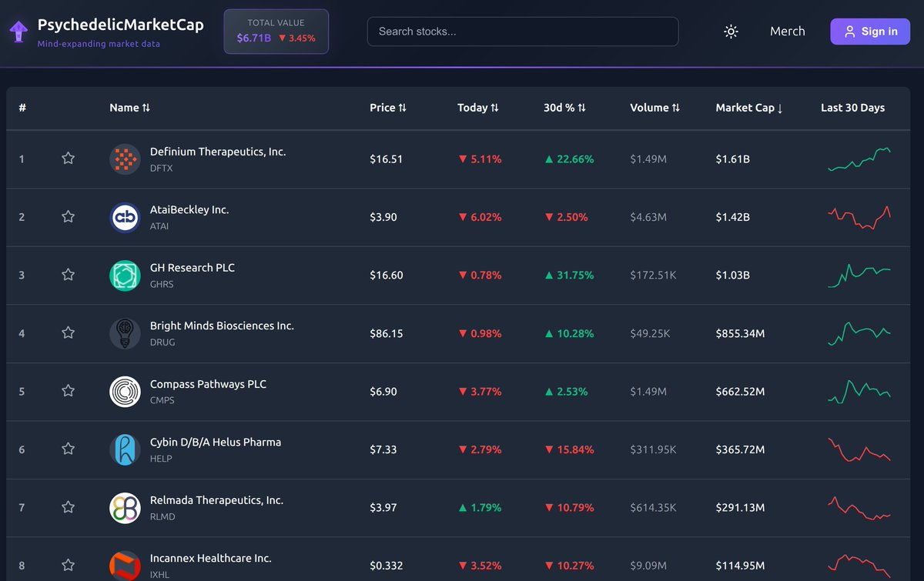924x581 pixels.
Task: Click the Compass Pathways CMPS logo icon
Action: 125,392
